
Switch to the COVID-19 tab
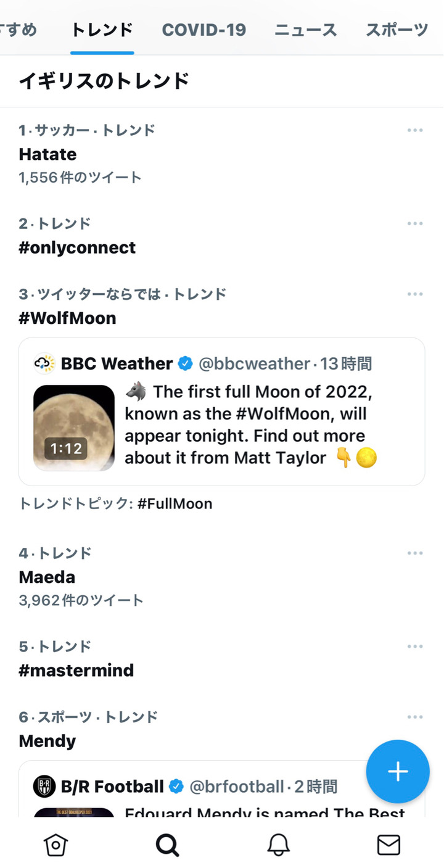[203, 30]
